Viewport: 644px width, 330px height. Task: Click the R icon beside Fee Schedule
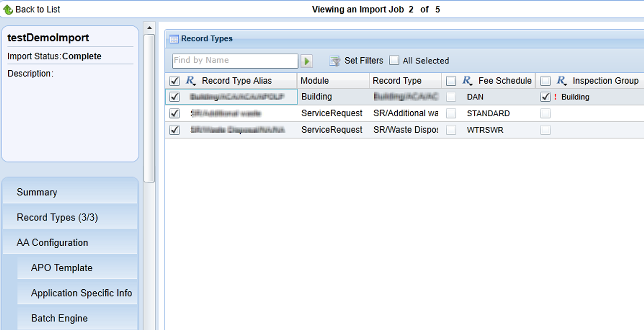coord(467,81)
